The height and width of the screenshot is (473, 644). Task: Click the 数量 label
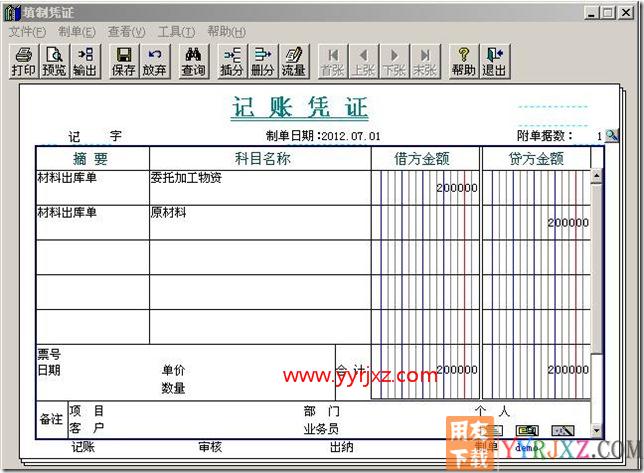[x=173, y=388]
